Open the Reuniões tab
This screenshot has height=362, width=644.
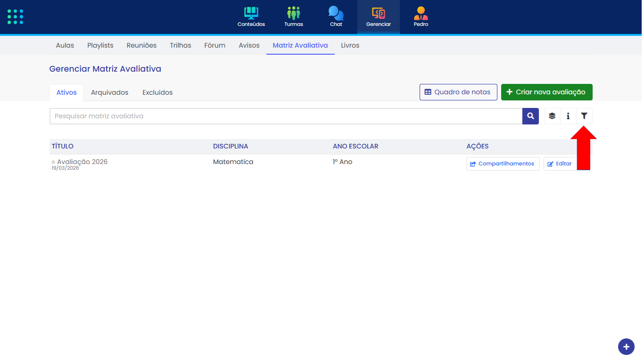141,45
